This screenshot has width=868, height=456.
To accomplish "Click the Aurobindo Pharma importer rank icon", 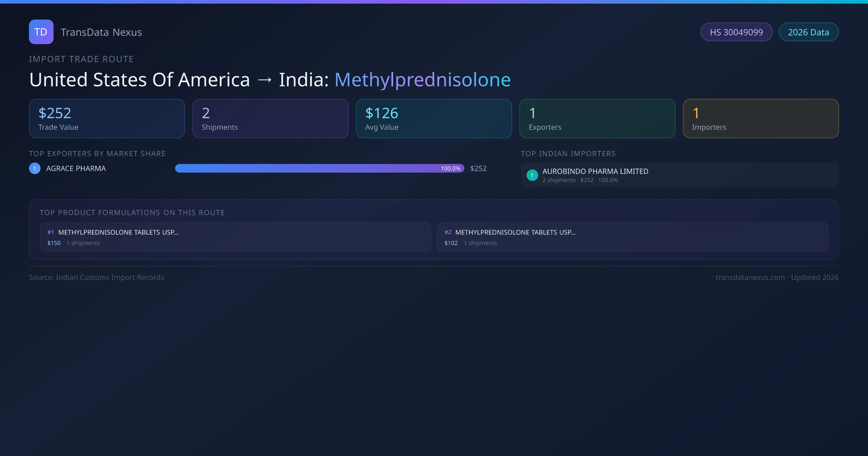I will [532, 175].
